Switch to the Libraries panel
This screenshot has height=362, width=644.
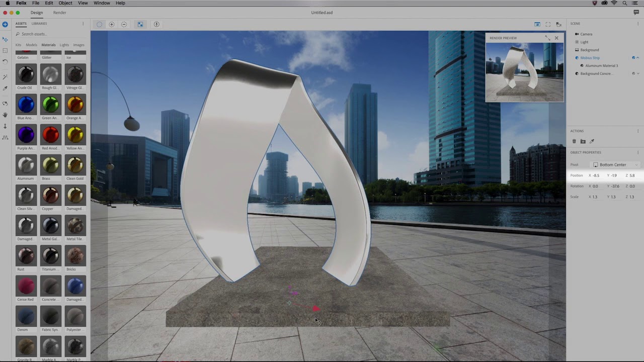(39, 23)
